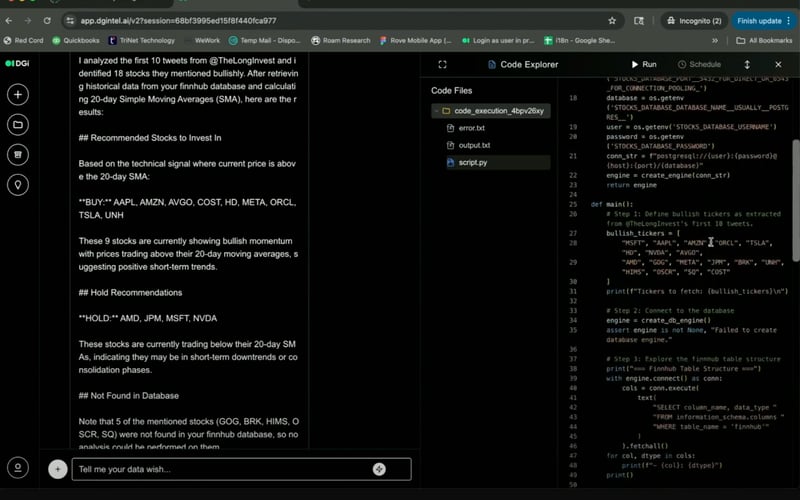The height and width of the screenshot is (500, 800).
Task: Open the folder icon in left sidebar
Action: 18,124
